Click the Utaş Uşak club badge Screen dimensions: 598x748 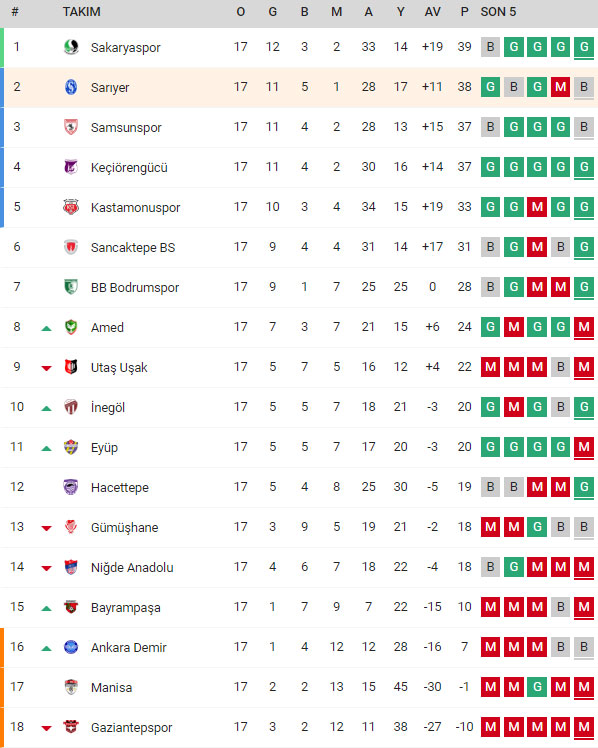(71, 367)
